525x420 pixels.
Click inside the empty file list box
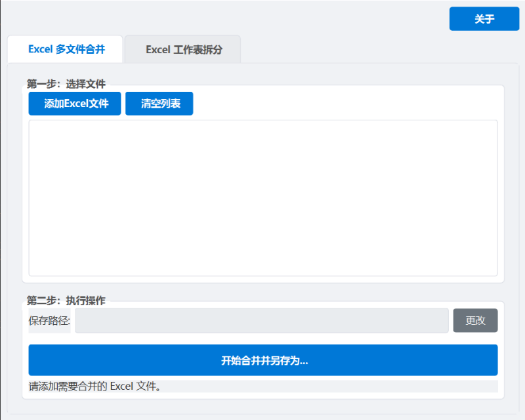click(262, 197)
